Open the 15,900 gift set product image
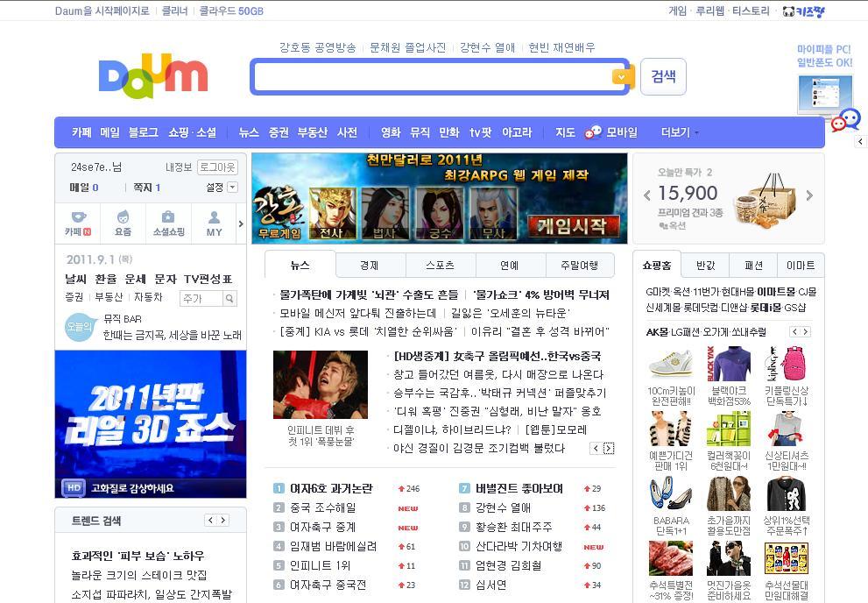This screenshot has height=603, width=868. pos(765,201)
